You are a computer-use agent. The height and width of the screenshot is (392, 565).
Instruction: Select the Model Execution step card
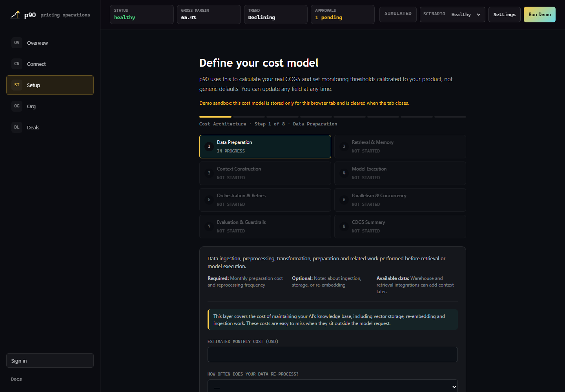(400, 173)
